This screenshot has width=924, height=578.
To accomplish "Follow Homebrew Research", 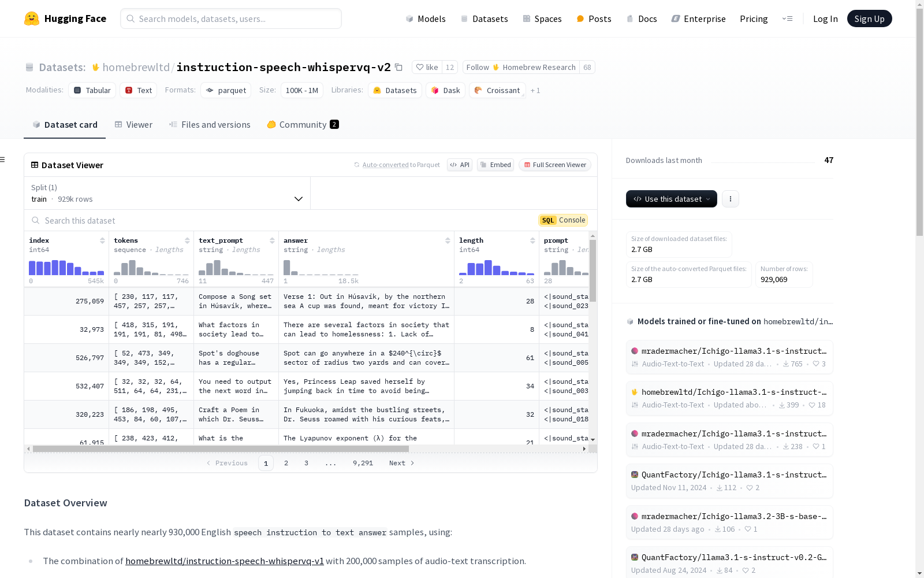I will (521, 67).
